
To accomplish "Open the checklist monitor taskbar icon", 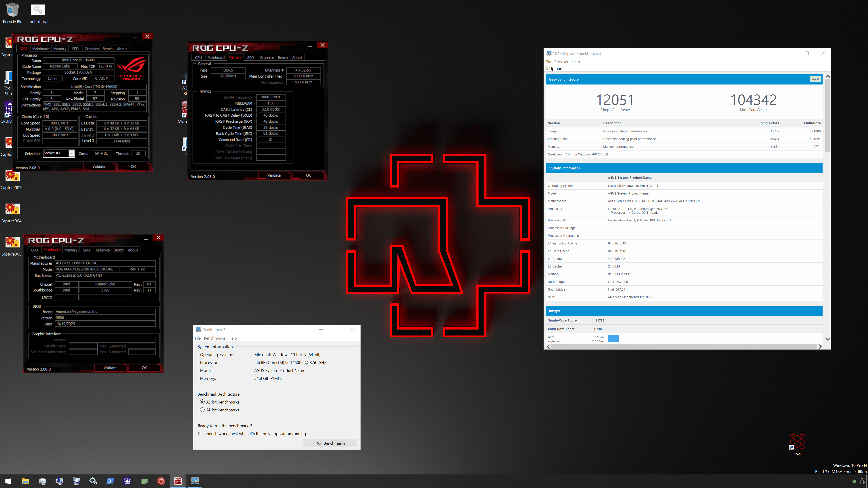I will 76,481.
